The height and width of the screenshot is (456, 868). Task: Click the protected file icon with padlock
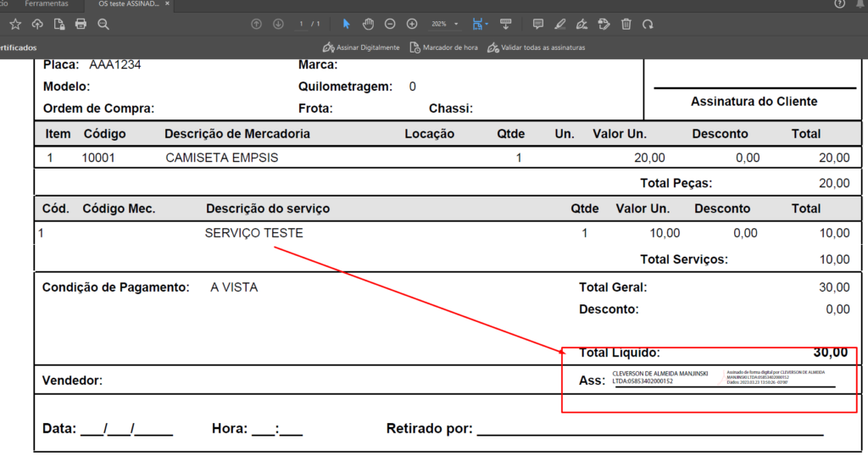click(59, 24)
